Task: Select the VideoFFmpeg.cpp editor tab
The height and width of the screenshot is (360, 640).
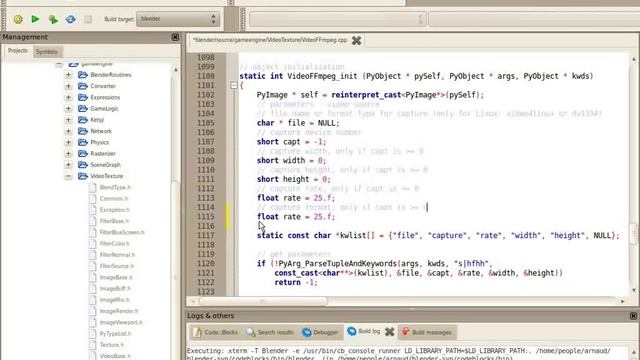Action: pos(270,40)
